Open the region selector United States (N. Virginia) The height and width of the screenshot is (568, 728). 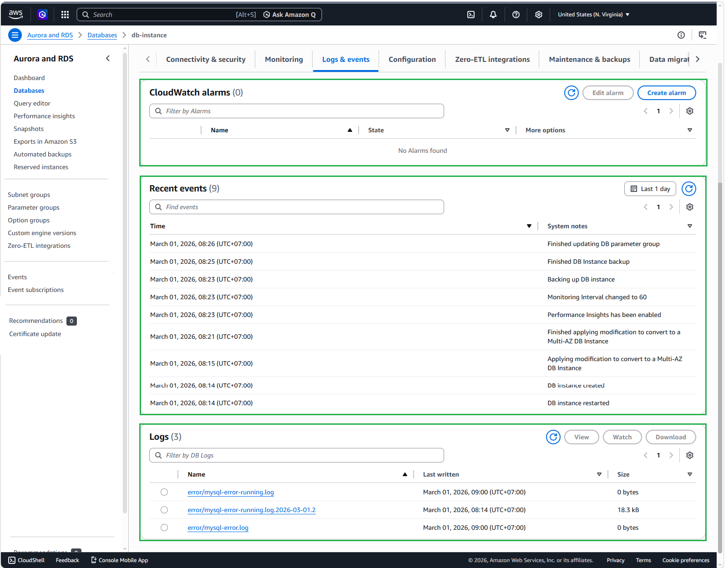pos(594,15)
